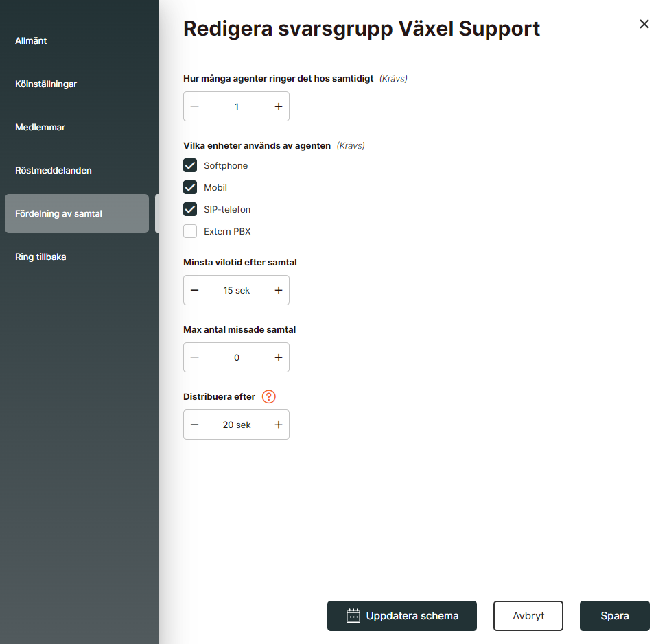Increase simultaneous ringing agents with plus
Screen dimensions: 656x644
point(278,106)
